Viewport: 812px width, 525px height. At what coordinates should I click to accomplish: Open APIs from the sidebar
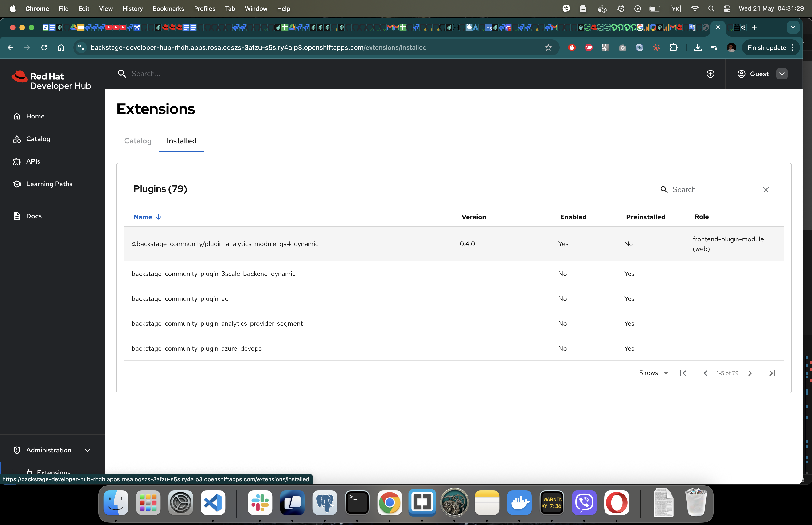(x=33, y=161)
